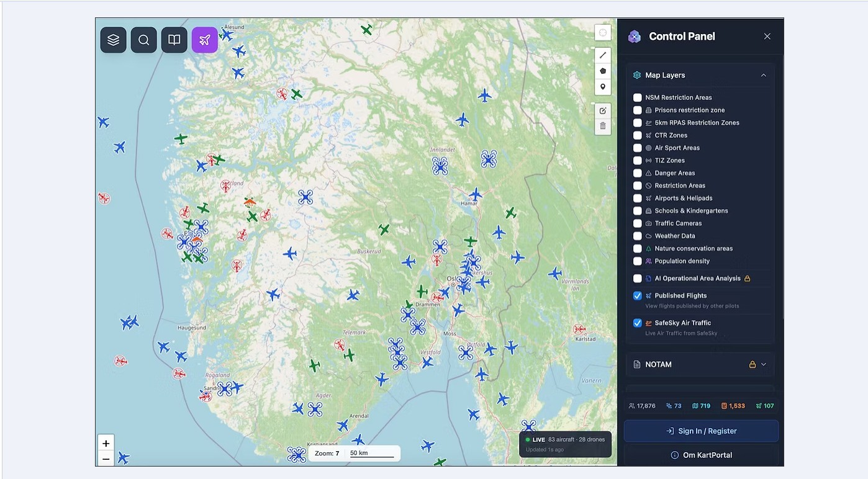Enable Weather Data layer

tap(638, 236)
